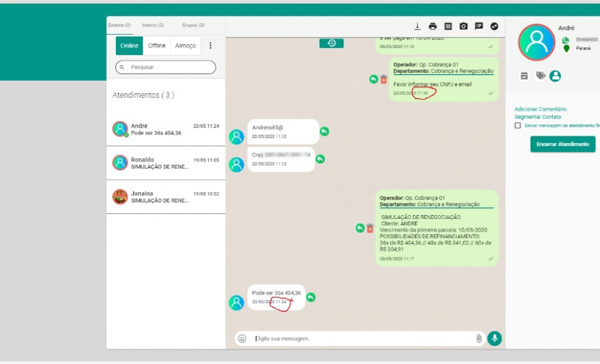Reply to the SIMULAÇÃO DE RENEGOCIAÇÃO message
600x364 pixels.
360,228
